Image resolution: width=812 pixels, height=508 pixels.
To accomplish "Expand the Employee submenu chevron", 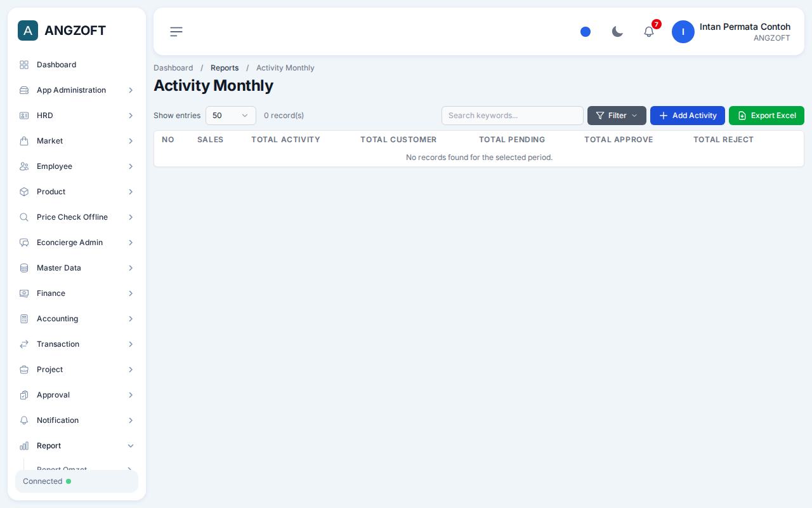I will pos(131,166).
